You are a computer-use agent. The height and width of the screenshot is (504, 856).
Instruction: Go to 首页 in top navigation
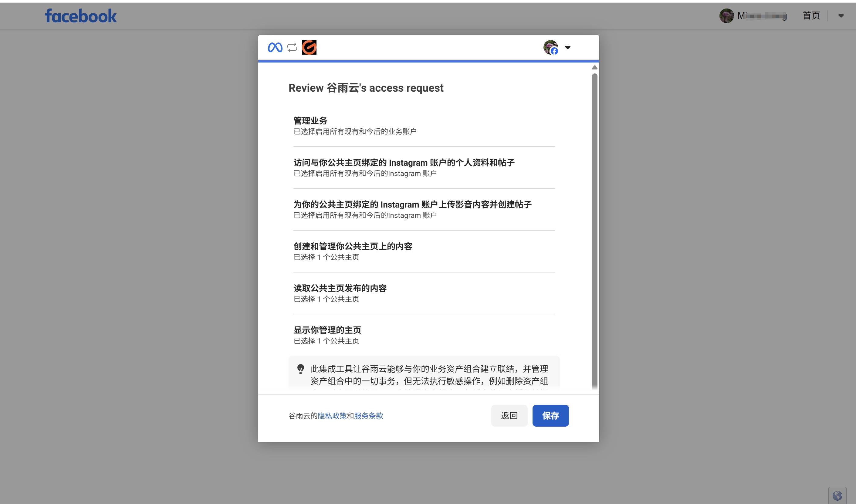click(811, 15)
